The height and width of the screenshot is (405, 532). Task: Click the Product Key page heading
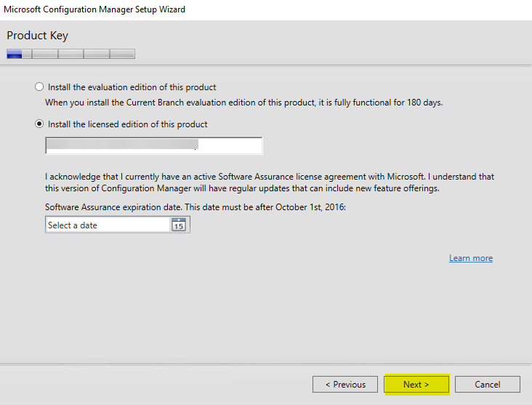[x=38, y=36]
